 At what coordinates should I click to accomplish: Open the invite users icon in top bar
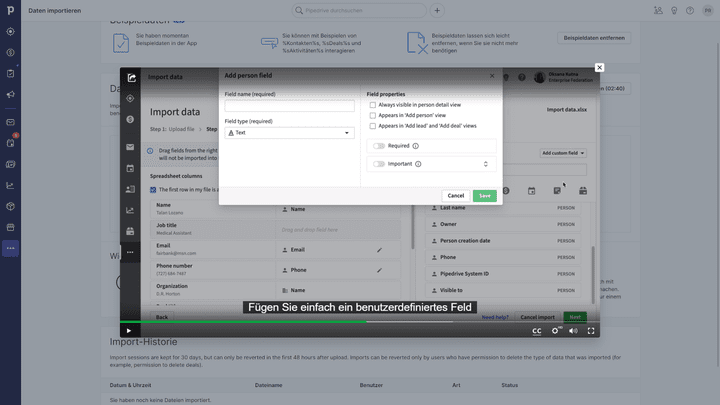point(658,11)
